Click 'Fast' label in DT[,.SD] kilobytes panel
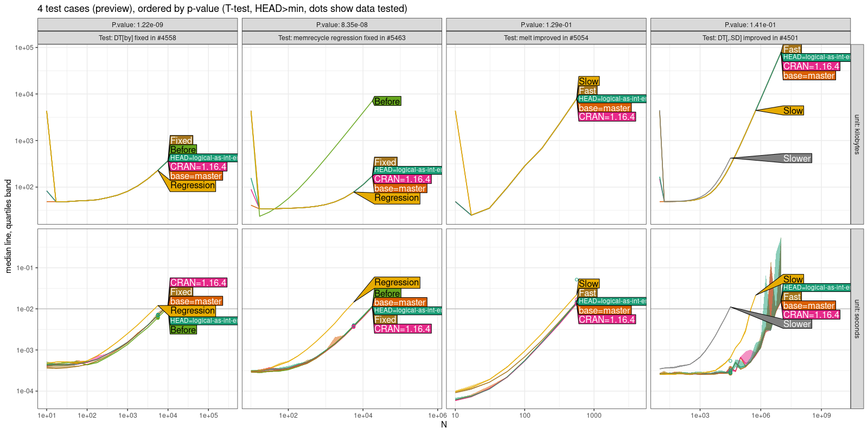Screen dimensions: 868x434 (792, 49)
